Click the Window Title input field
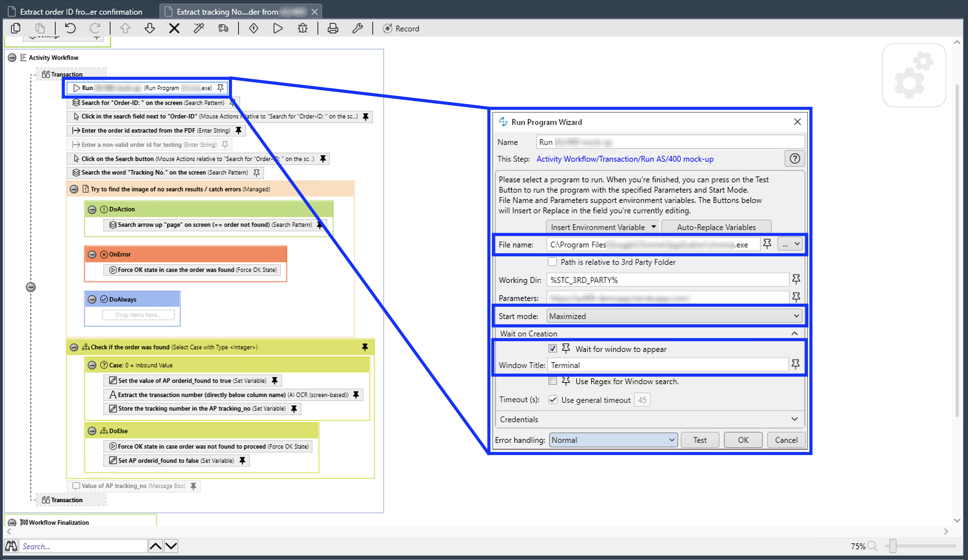Image resolution: width=968 pixels, height=560 pixels. 667,365
